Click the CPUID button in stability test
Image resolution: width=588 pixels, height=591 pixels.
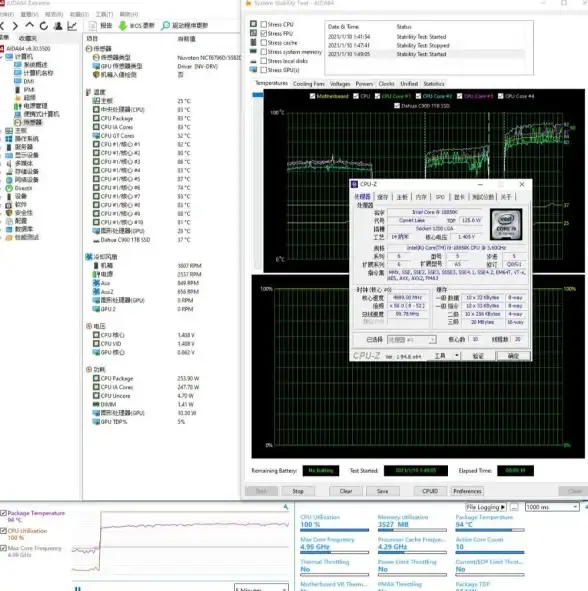click(430, 491)
